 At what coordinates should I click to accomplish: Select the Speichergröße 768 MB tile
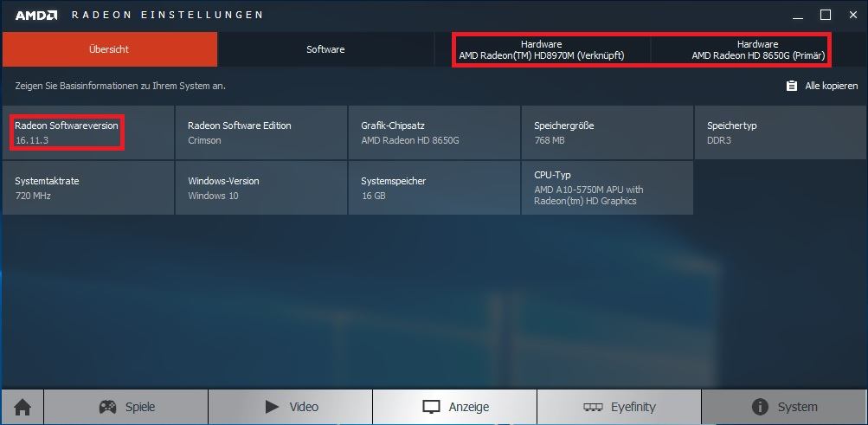tap(608, 132)
